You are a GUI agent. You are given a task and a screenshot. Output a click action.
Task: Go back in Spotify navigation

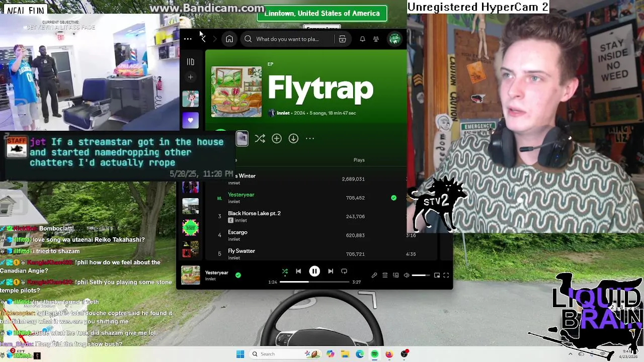point(203,39)
